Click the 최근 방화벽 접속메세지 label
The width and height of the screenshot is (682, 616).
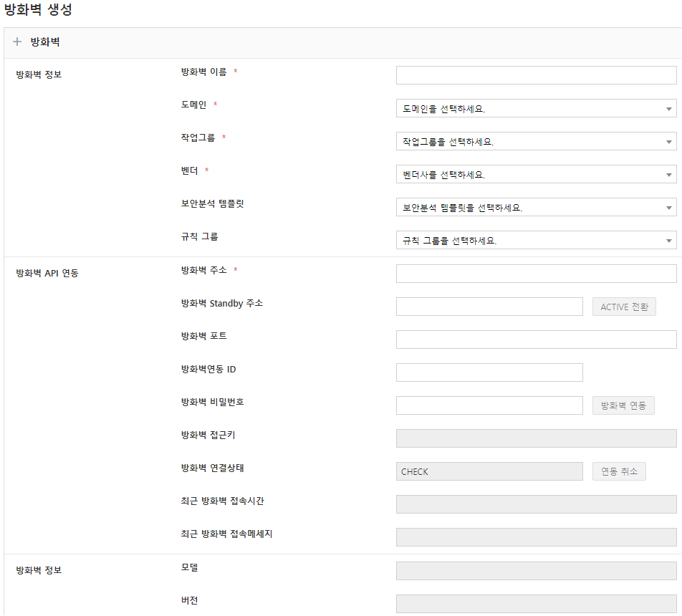tap(226, 534)
